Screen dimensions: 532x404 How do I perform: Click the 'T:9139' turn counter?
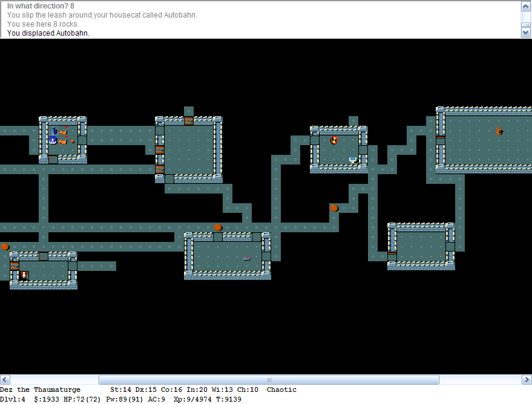(229, 399)
